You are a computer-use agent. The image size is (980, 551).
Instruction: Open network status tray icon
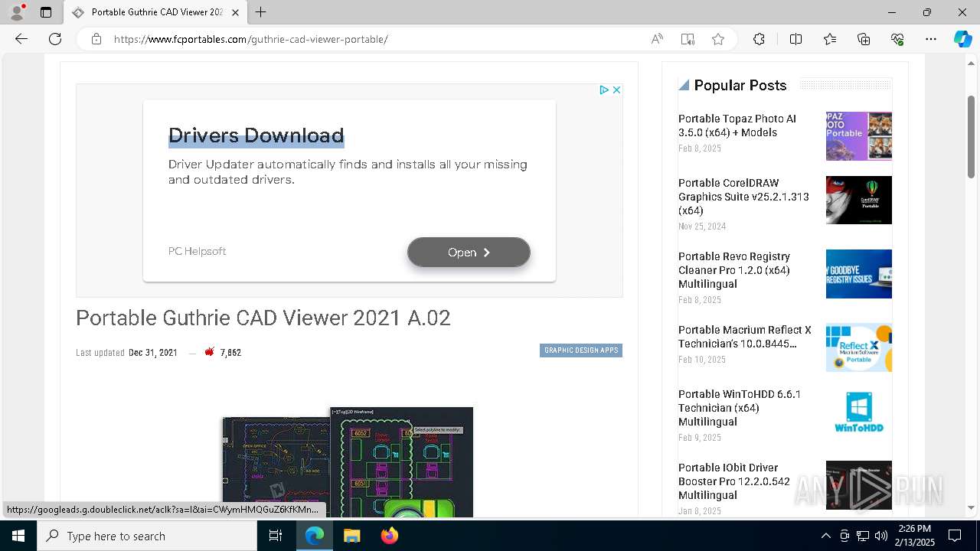[863, 536]
